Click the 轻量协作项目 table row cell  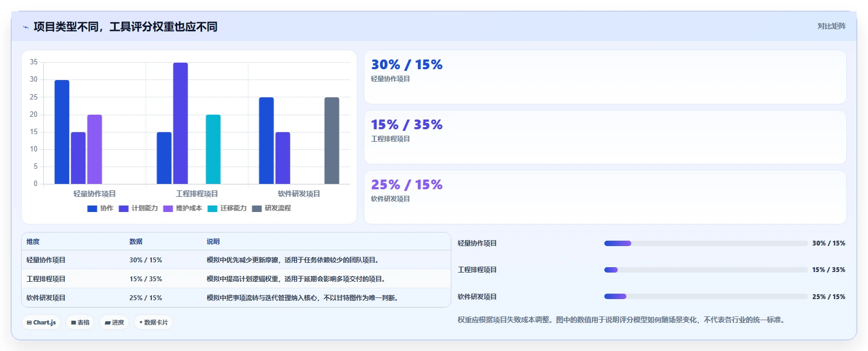[46, 260]
